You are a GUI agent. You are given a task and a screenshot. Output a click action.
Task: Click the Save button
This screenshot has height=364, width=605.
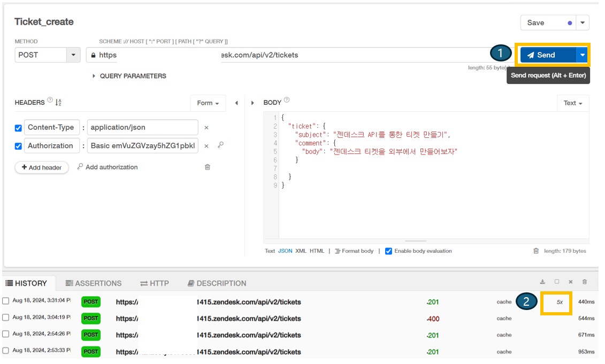click(x=548, y=23)
